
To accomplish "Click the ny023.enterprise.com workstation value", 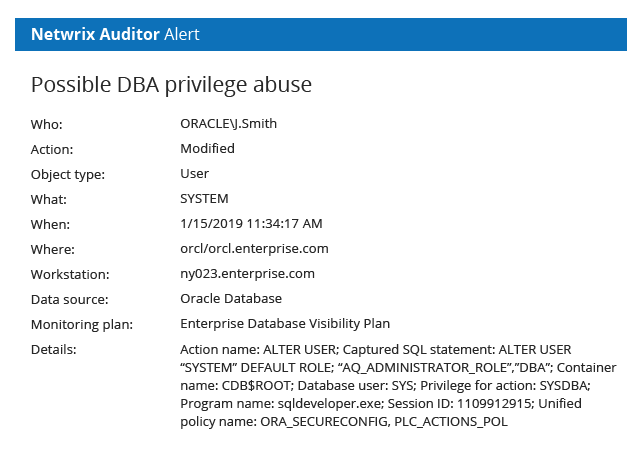I will coord(247,274).
